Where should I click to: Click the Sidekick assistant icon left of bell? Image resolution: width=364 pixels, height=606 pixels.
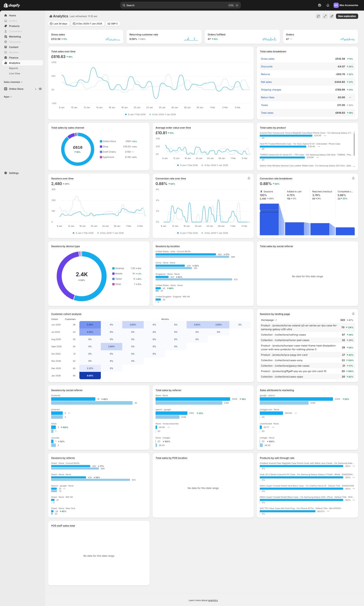[x=319, y=5]
